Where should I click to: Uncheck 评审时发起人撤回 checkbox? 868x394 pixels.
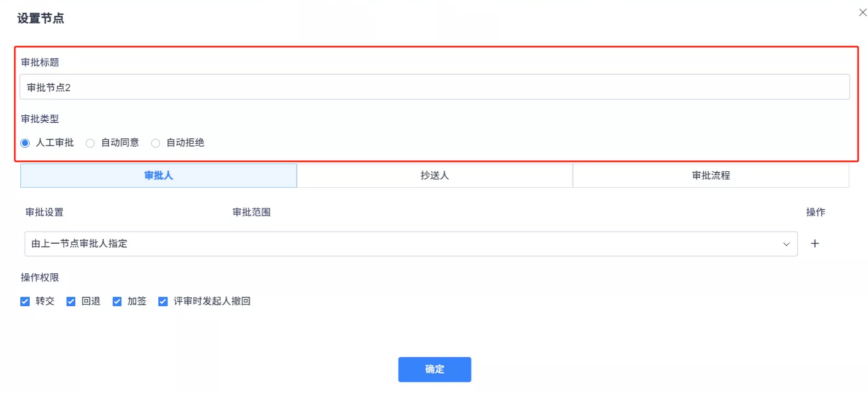click(163, 301)
